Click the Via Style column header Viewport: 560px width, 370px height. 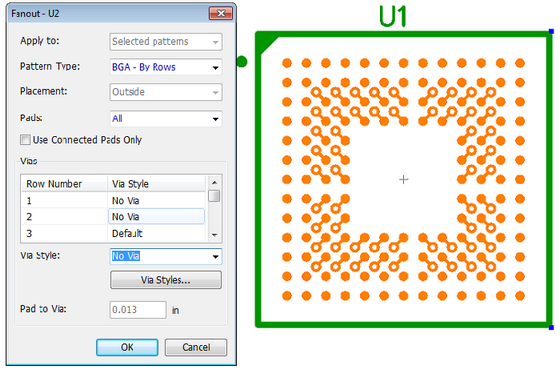pos(156,184)
